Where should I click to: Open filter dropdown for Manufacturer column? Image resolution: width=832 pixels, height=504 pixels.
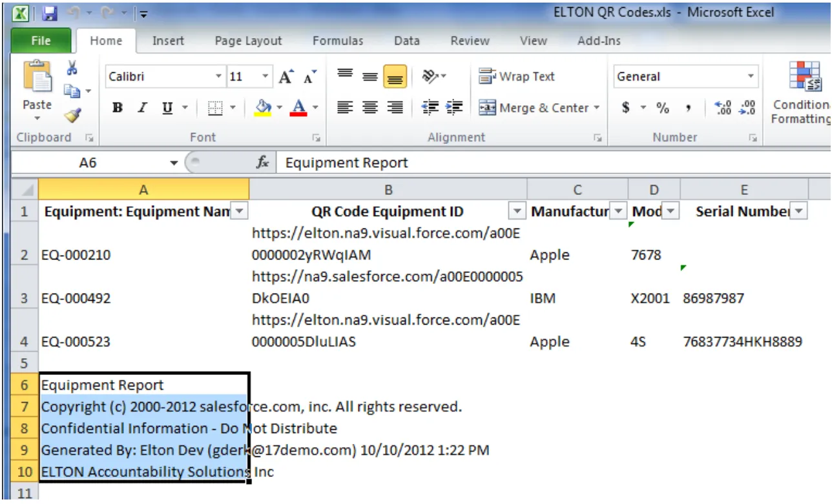(618, 212)
